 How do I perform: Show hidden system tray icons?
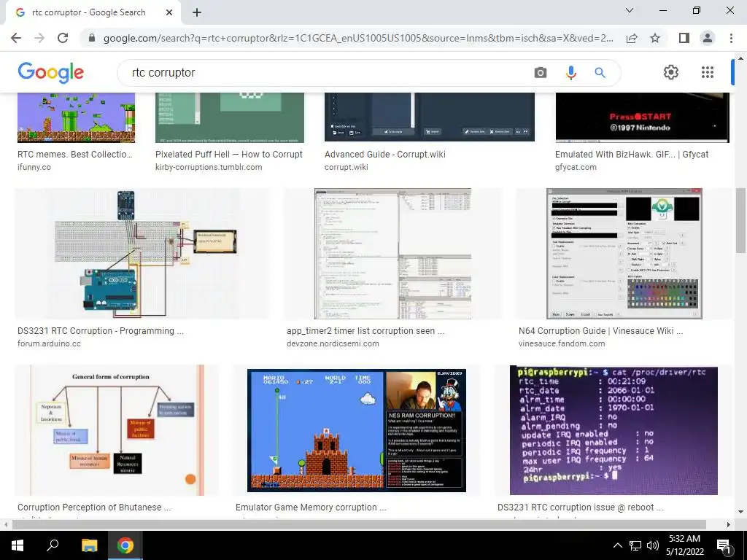(x=617, y=545)
